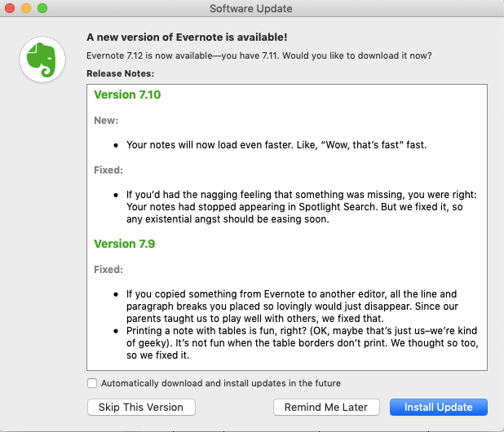Screen dimensions: 504x432
Task: Click the blue Install Update button
Action: coord(439,407)
